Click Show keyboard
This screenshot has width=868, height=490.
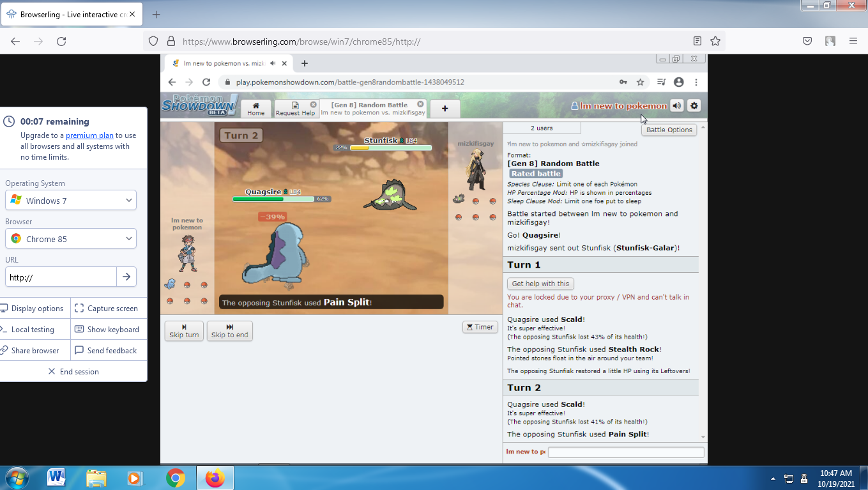[x=107, y=330]
